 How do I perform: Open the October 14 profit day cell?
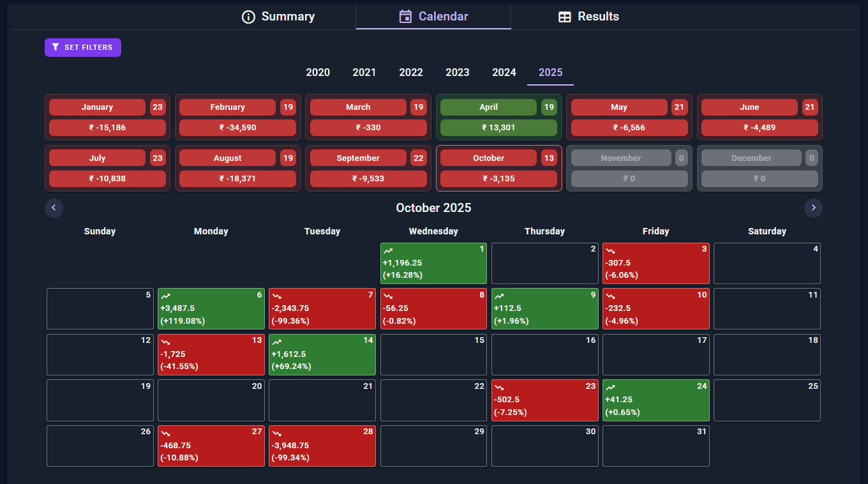tap(322, 354)
